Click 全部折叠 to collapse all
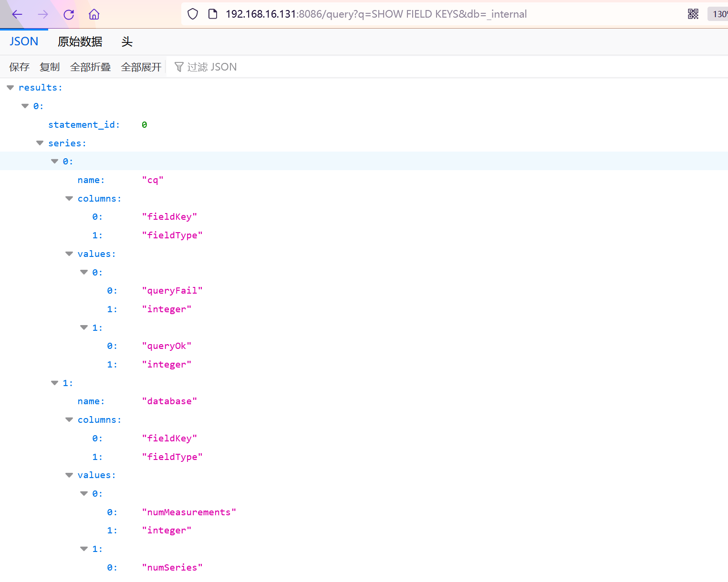Image resolution: width=728 pixels, height=582 pixels. (x=90, y=67)
